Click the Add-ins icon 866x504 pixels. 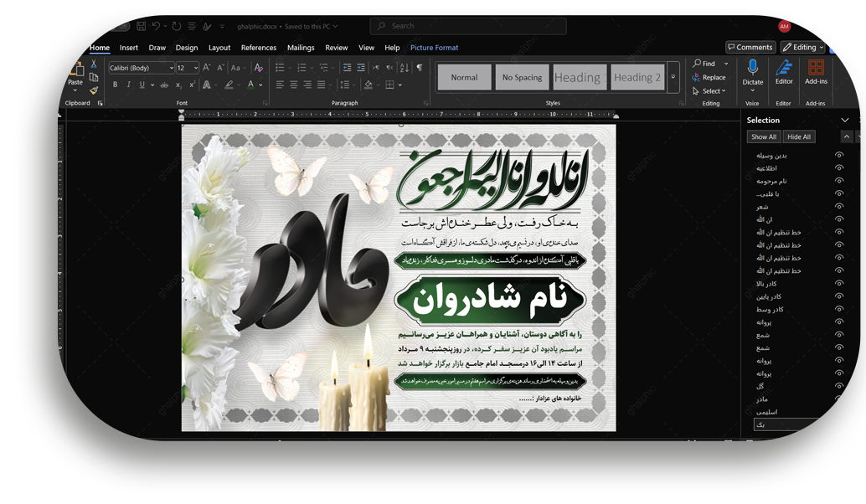click(x=816, y=72)
